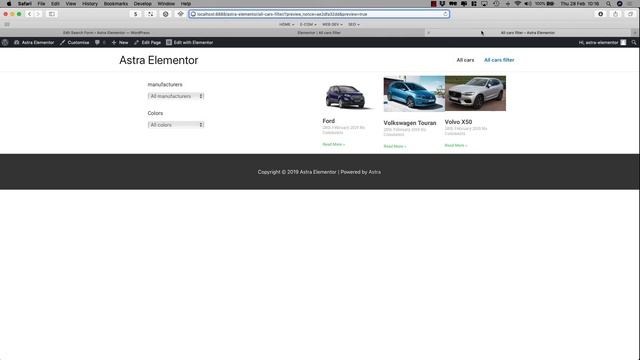Click the N extension icon in toolbar
The image size is (640, 360).
coord(151,14)
